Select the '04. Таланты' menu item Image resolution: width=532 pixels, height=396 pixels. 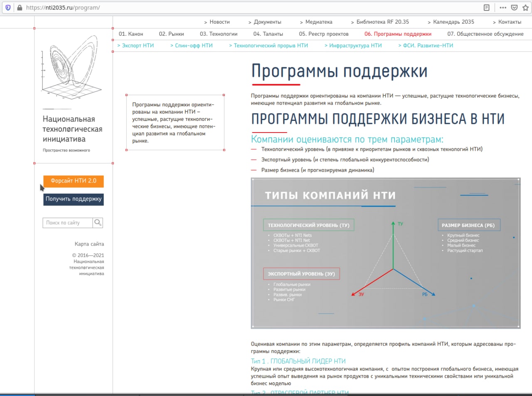[x=268, y=34]
